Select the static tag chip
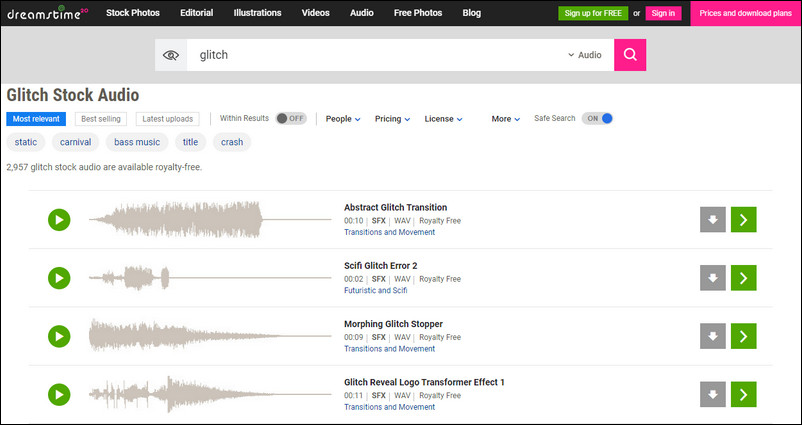Viewport: 802px width, 425px height. click(26, 142)
